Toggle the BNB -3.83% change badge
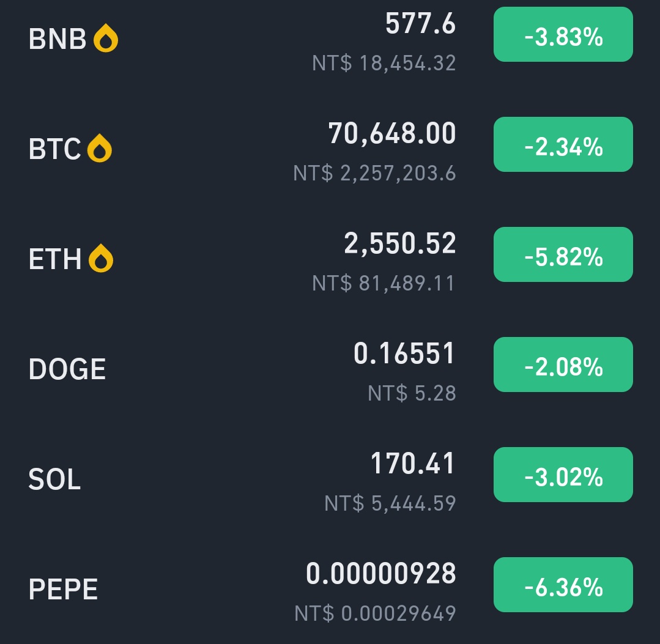 click(563, 34)
